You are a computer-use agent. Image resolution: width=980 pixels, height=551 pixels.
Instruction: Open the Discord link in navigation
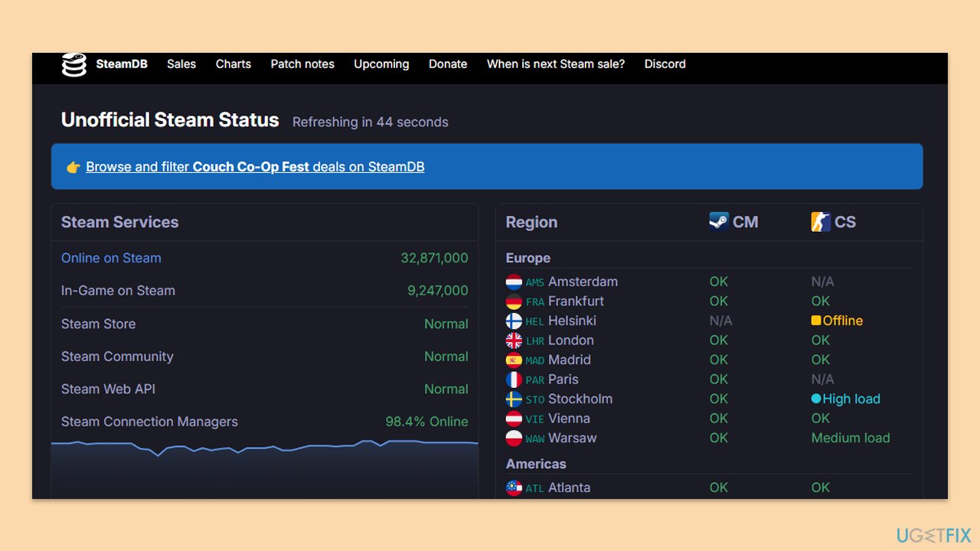tap(665, 64)
